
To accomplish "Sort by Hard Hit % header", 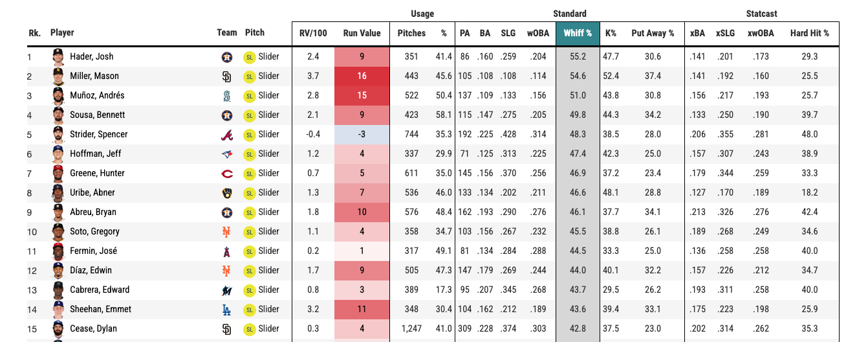I will [x=809, y=33].
